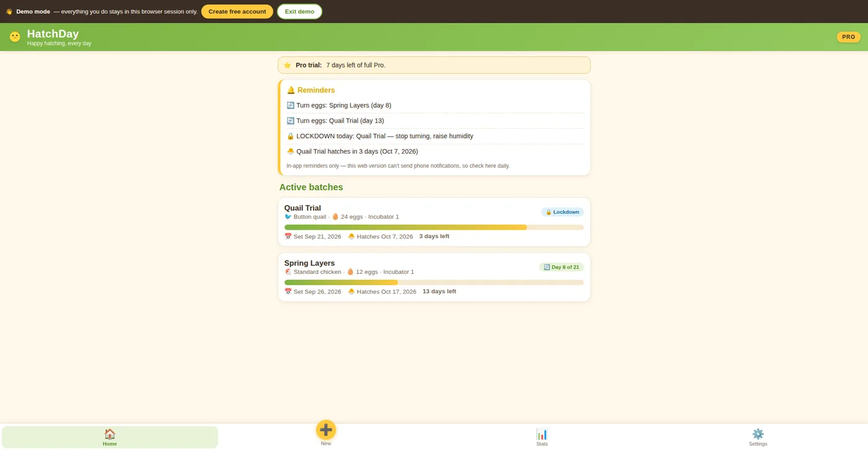Viewport: 868px width, 451px height.
Task: Click the Spring Layers progress bar
Action: [434, 282]
